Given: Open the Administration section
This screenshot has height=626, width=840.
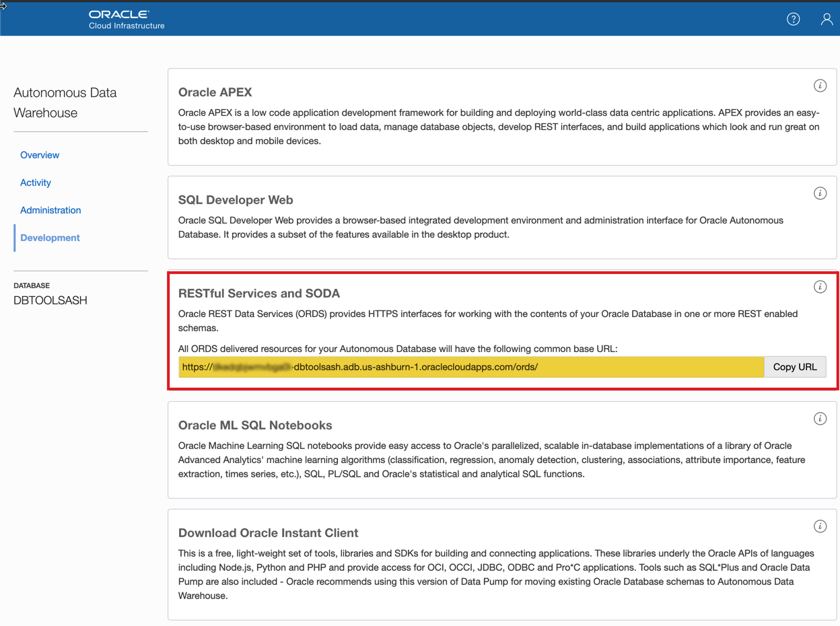Looking at the screenshot, I should coord(50,210).
